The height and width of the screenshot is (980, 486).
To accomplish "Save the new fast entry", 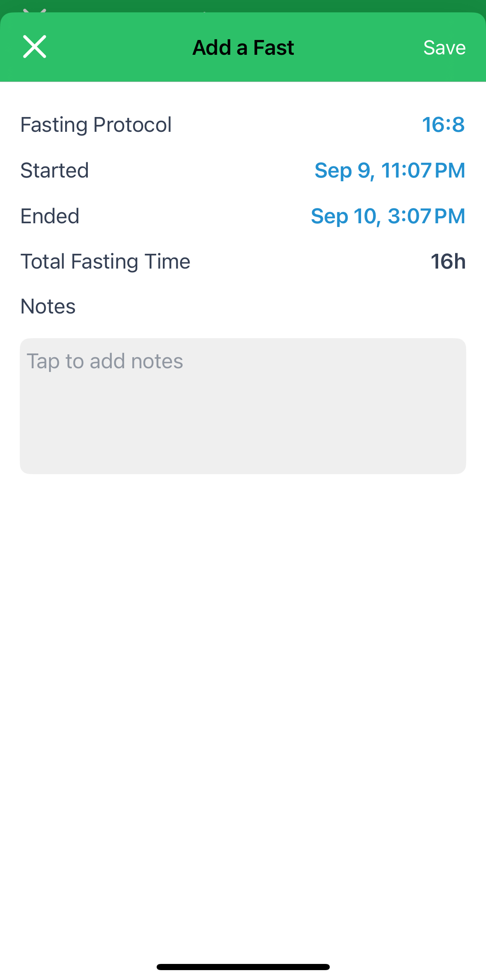I will [x=444, y=48].
